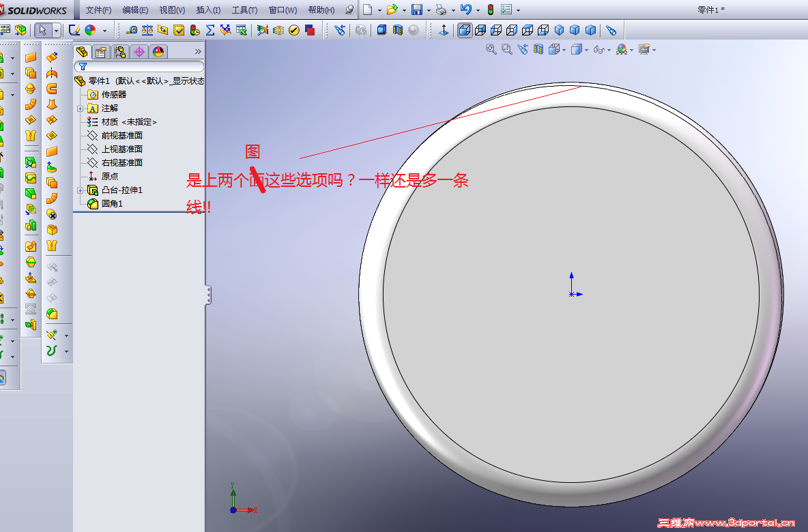Click the Measure tool icon
The image size is (808, 532).
click(x=132, y=31)
